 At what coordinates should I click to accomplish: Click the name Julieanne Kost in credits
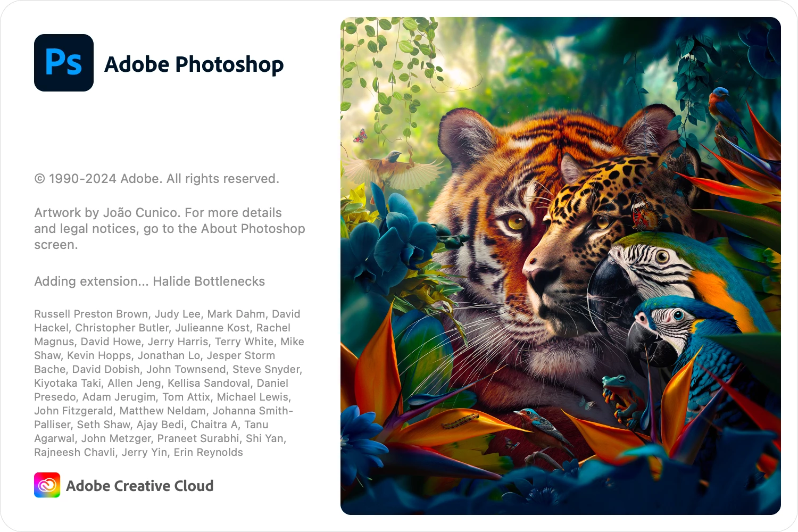212,328
